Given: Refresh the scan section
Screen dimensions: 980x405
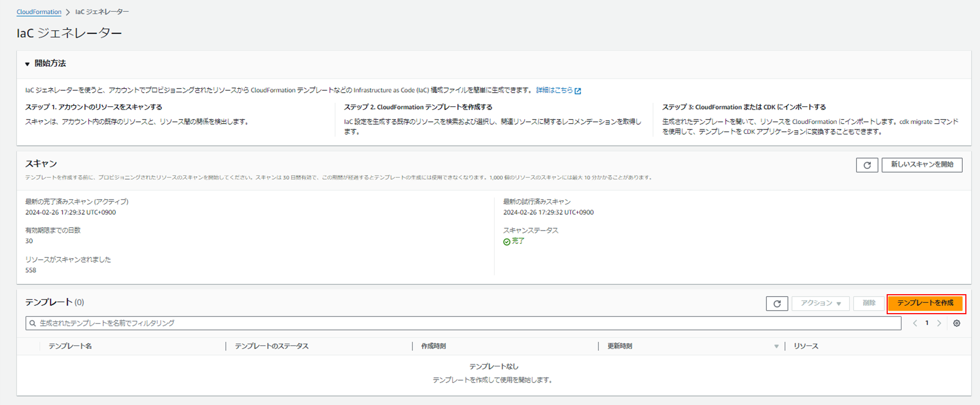Looking at the screenshot, I should pyautogui.click(x=867, y=165).
